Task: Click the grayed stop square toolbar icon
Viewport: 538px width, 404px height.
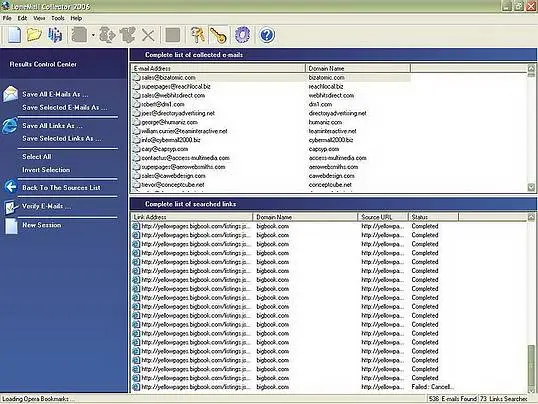Action: (x=173, y=35)
